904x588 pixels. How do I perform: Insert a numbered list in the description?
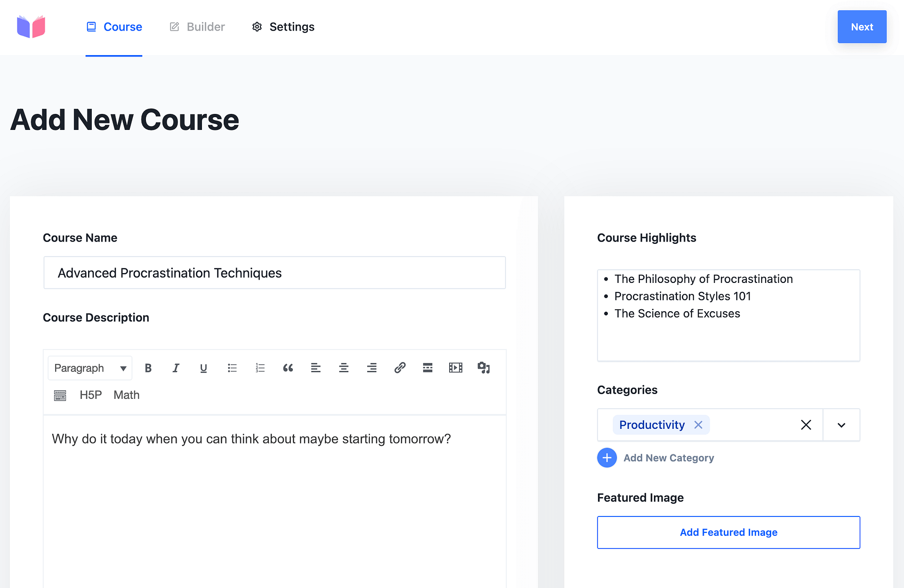(x=260, y=368)
